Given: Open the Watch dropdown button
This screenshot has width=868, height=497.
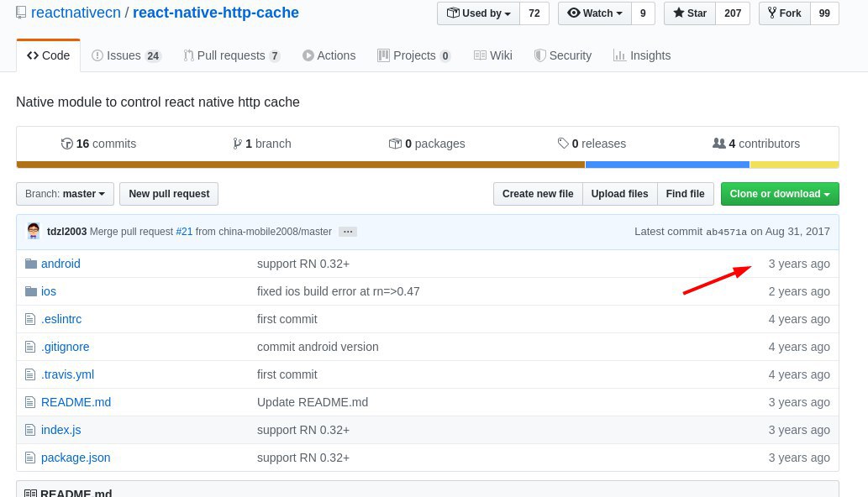Looking at the screenshot, I should (595, 13).
